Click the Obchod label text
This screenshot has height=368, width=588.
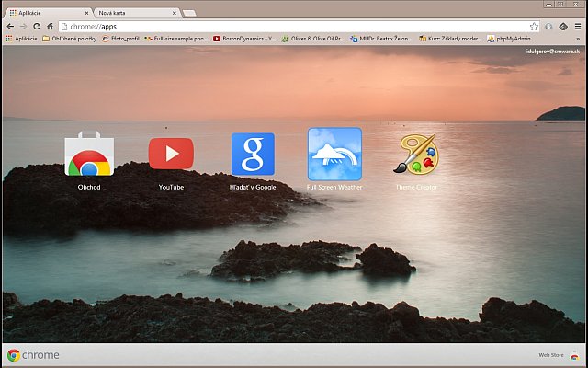(89, 187)
